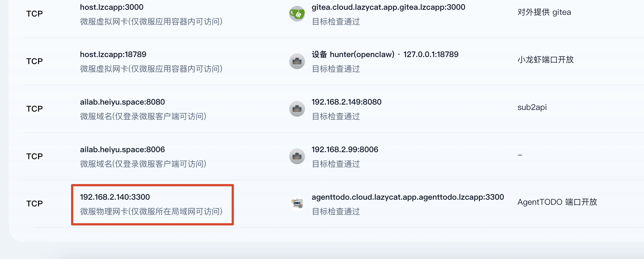The image size is (644, 259).
Task: Click the network icon beside 192.168.2.149:8080
Action: pos(297,109)
